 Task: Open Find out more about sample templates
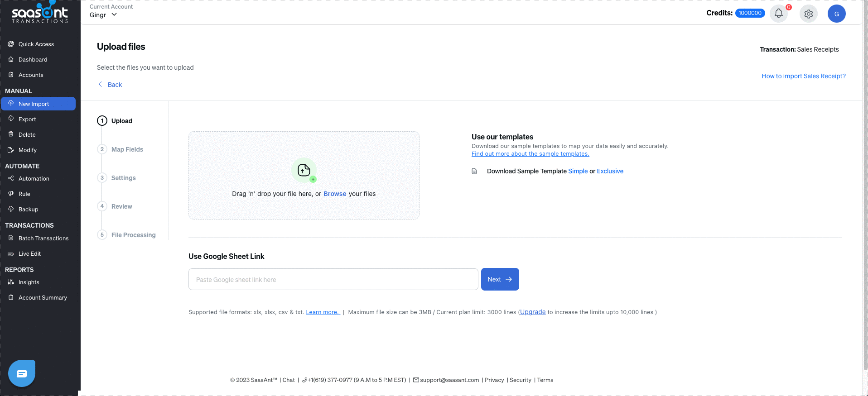pyautogui.click(x=530, y=154)
